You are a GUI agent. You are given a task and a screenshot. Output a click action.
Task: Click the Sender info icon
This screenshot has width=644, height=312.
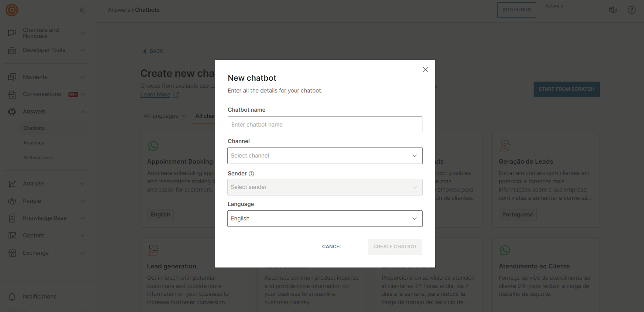coord(252,173)
